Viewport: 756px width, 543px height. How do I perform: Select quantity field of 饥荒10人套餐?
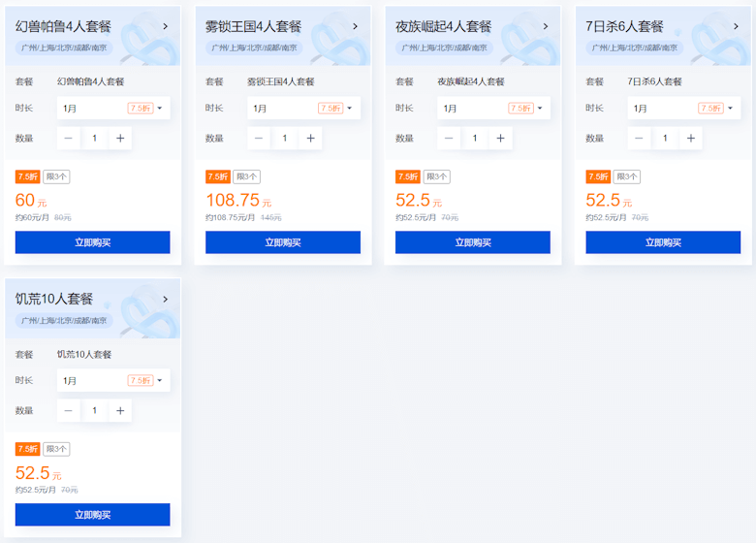pyautogui.click(x=95, y=411)
